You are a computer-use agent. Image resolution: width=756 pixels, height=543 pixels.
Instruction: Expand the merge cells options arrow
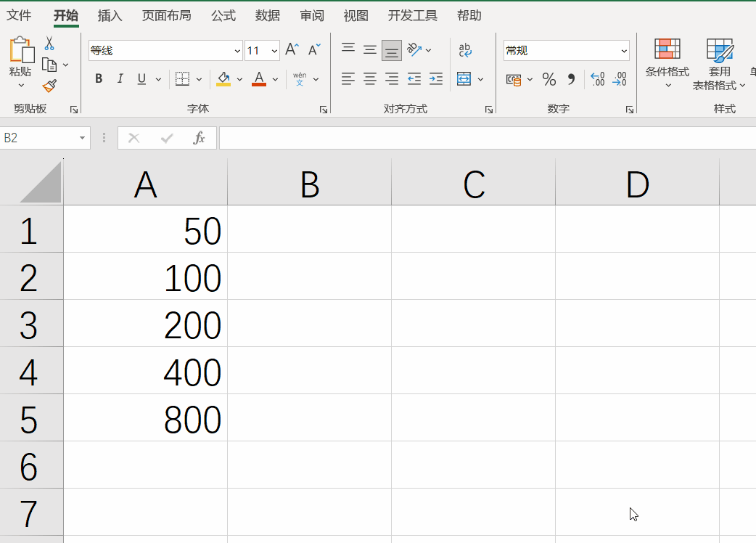pyautogui.click(x=480, y=79)
